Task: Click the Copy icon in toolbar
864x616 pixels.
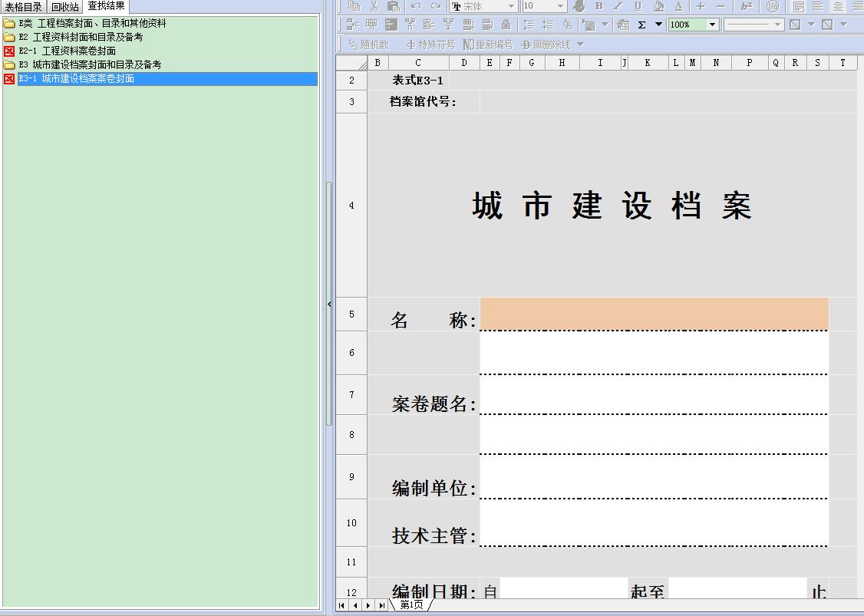Action: [354, 6]
